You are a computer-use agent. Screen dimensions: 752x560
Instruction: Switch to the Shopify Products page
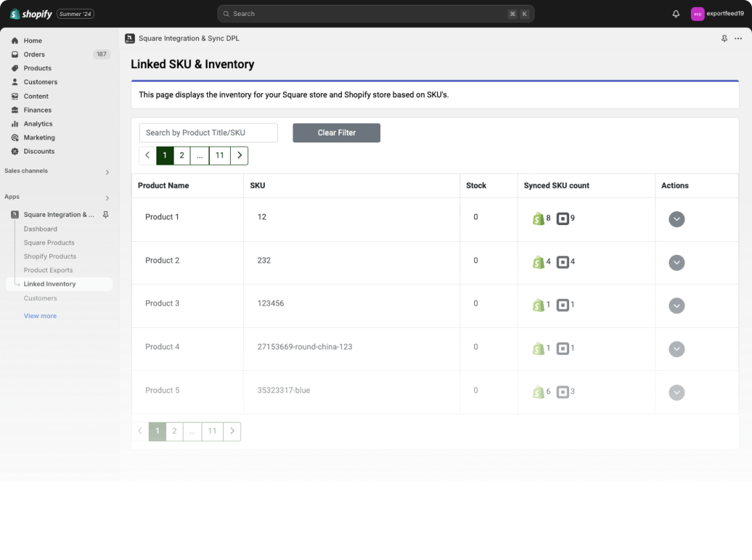click(51, 256)
